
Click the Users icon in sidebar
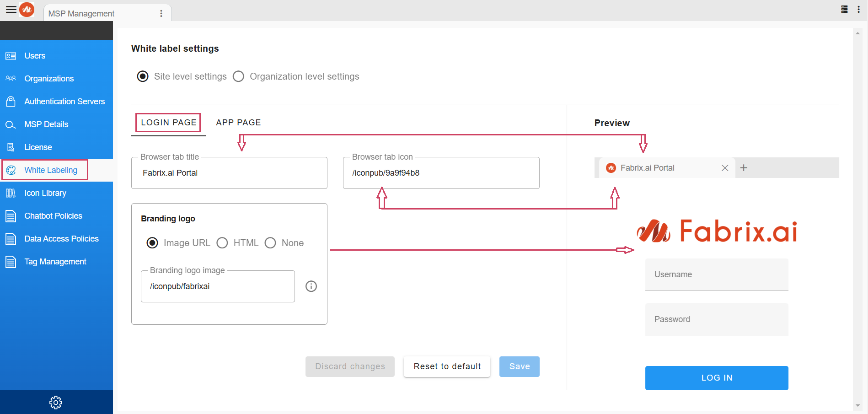[x=11, y=56]
